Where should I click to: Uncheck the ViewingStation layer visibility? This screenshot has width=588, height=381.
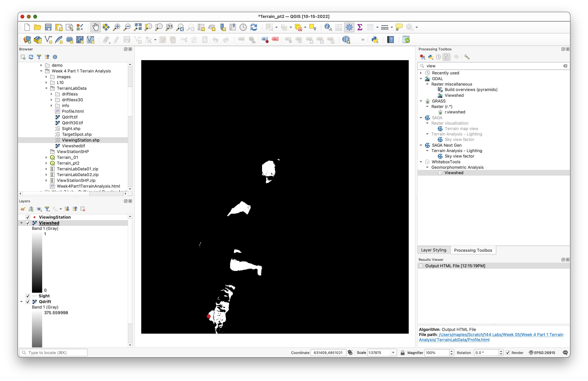[28, 217]
